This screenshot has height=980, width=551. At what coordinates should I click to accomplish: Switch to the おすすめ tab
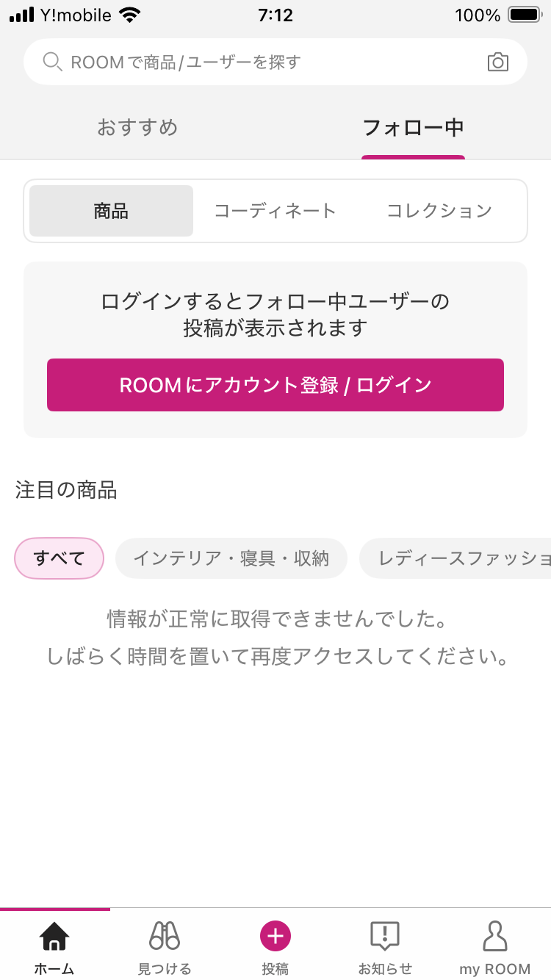click(x=137, y=128)
